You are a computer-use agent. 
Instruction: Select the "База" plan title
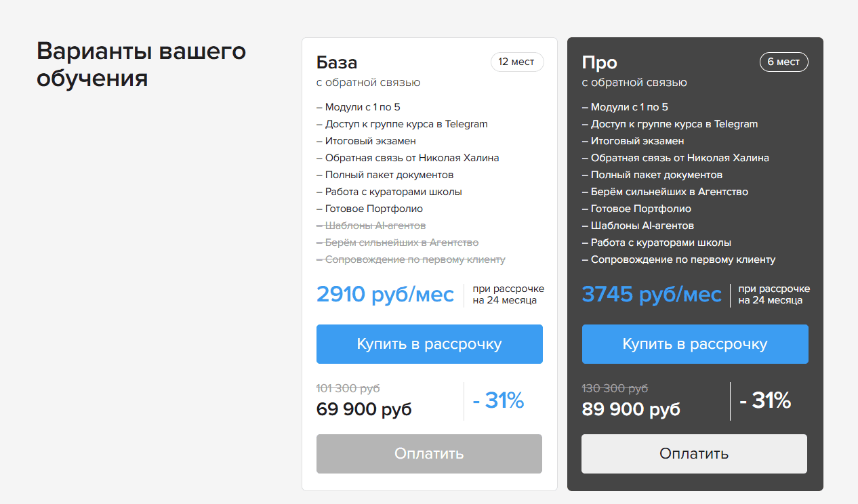[337, 62]
